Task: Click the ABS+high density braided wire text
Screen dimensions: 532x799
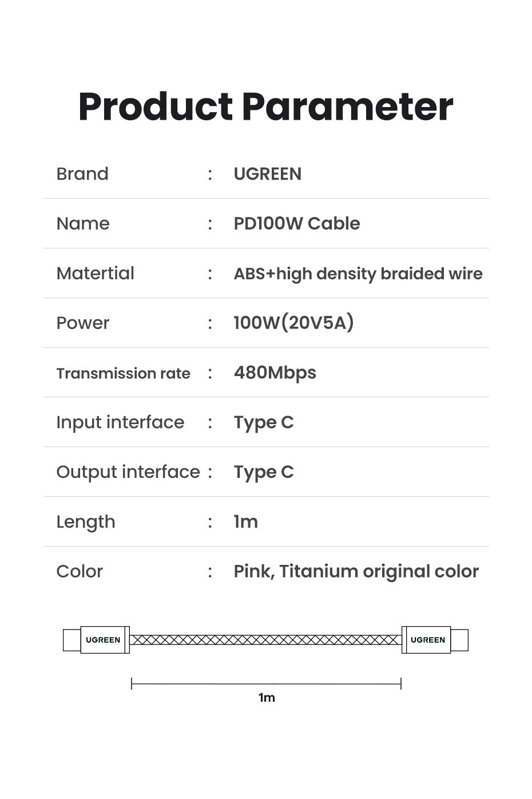Action: click(x=358, y=274)
